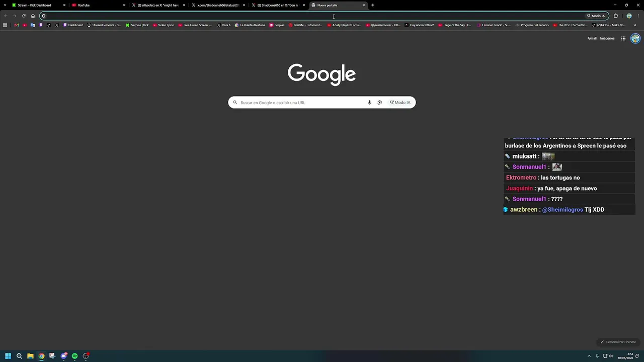
Task: Click the Modo IA button in address bar
Action: 596,16
